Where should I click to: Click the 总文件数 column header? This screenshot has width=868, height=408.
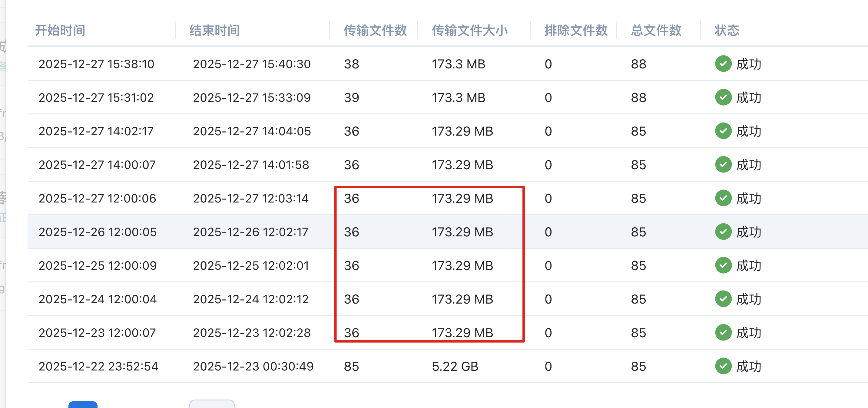click(x=656, y=30)
